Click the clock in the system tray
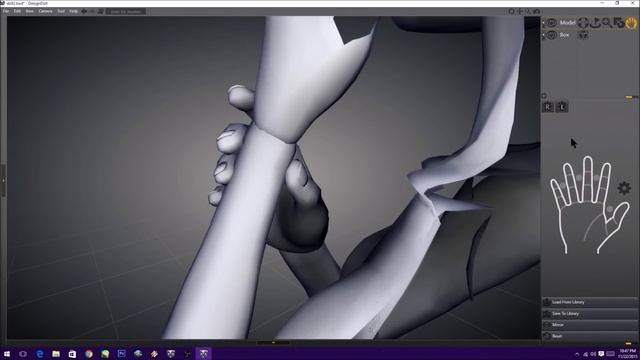 (628, 354)
